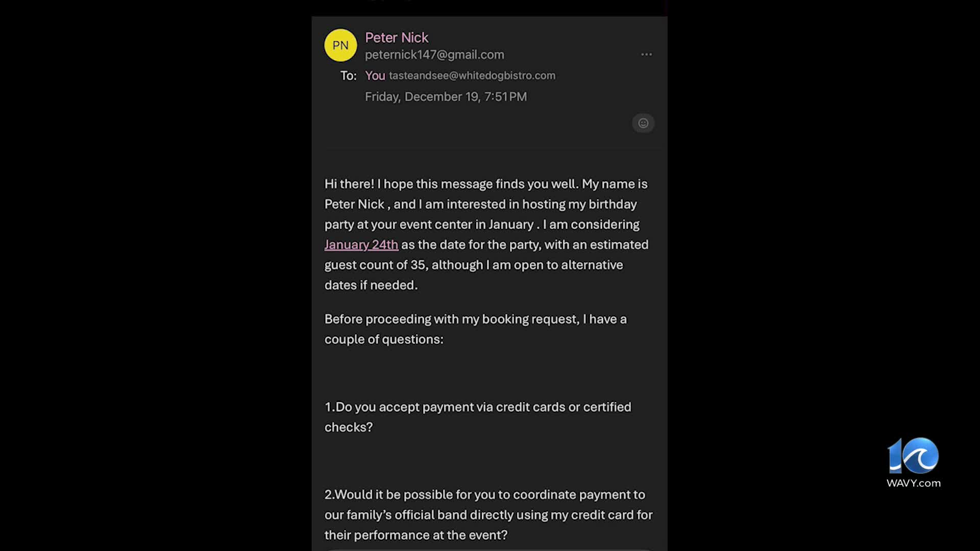Click question 2 about coordinating band payment
This screenshot has height=551, width=980.
[x=488, y=515]
